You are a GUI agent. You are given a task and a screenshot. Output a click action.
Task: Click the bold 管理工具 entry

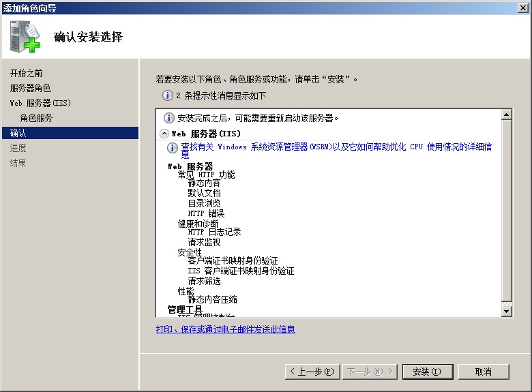click(x=185, y=310)
